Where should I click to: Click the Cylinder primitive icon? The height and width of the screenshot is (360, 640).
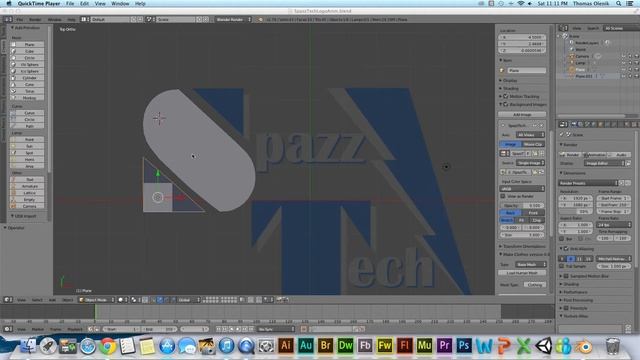pyautogui.click(x=13, y=78)
